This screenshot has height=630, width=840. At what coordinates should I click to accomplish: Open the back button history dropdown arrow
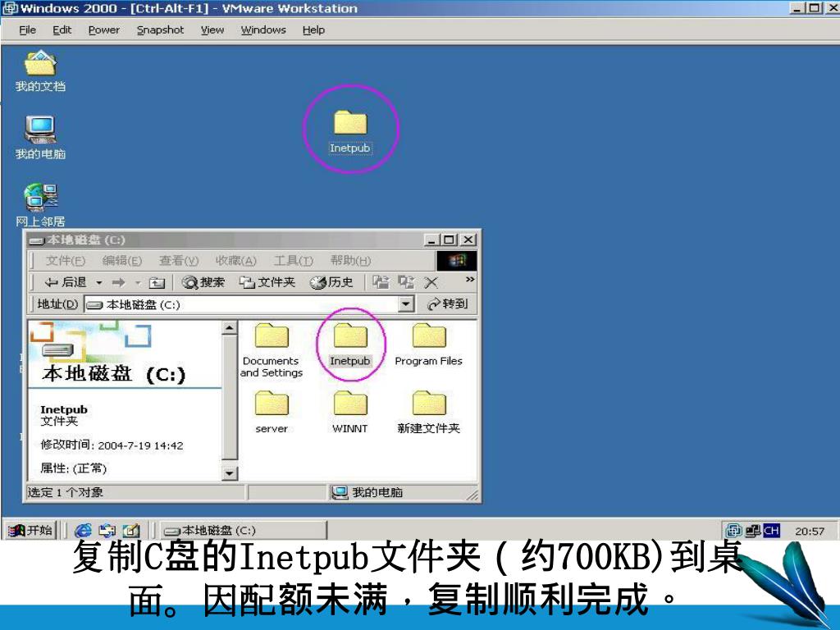(x=99, y=282)
